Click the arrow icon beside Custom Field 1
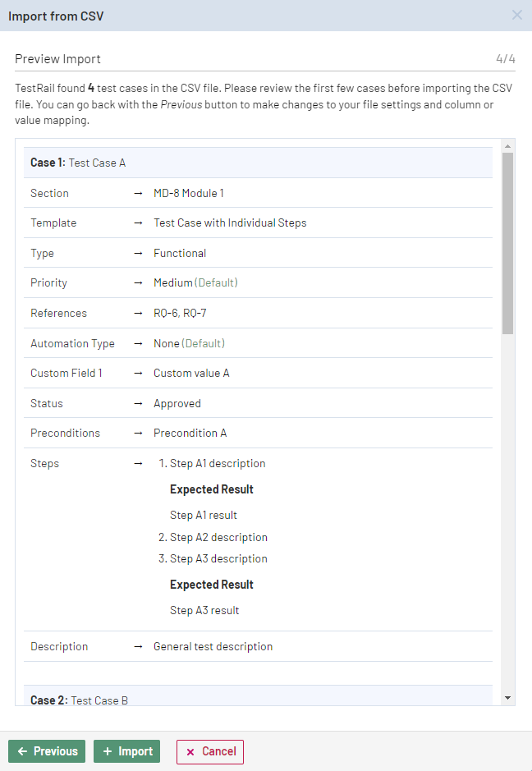 coord(138,373)
